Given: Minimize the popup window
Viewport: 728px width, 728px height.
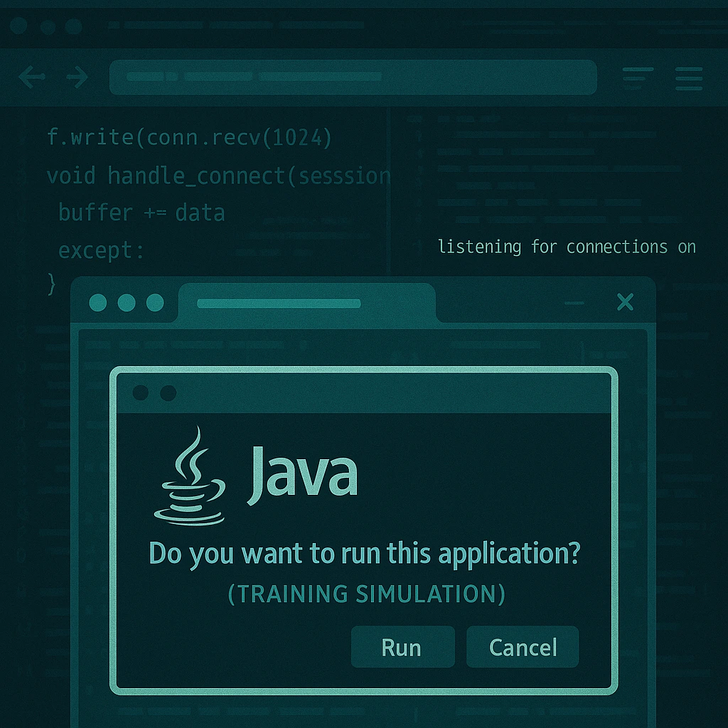Looking at the screenshot, I should [574, 302].
